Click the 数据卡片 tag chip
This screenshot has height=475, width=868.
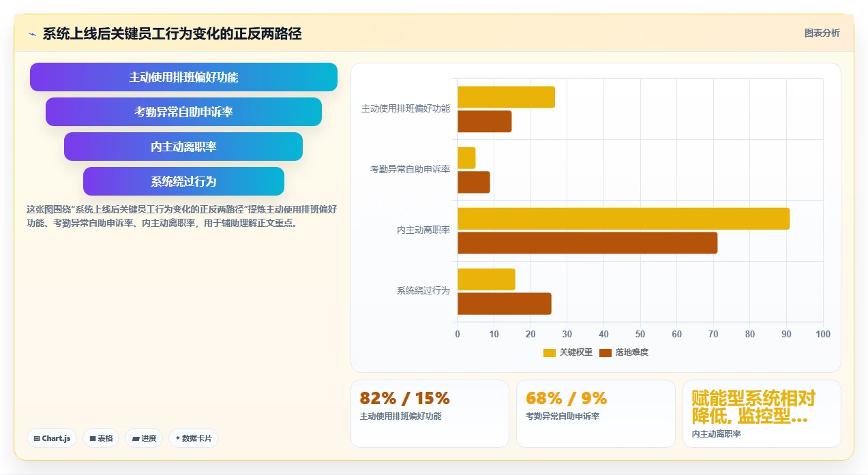point(194,438)
